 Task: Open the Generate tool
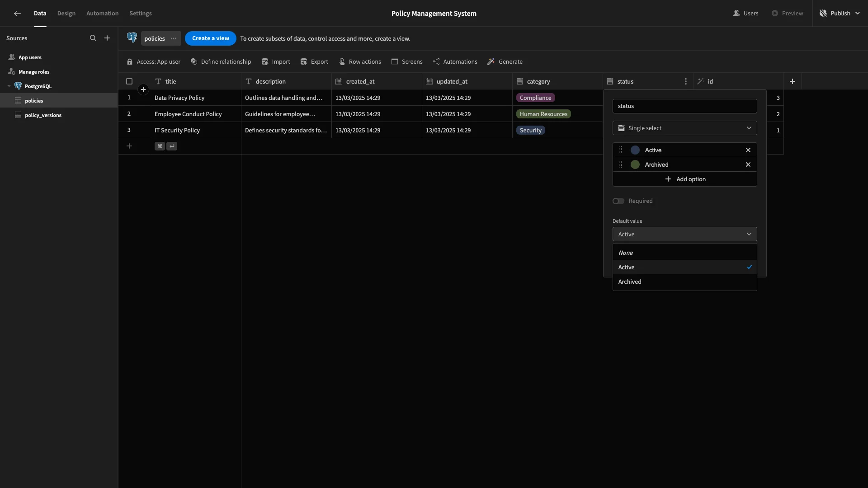(x=505, y=61)
